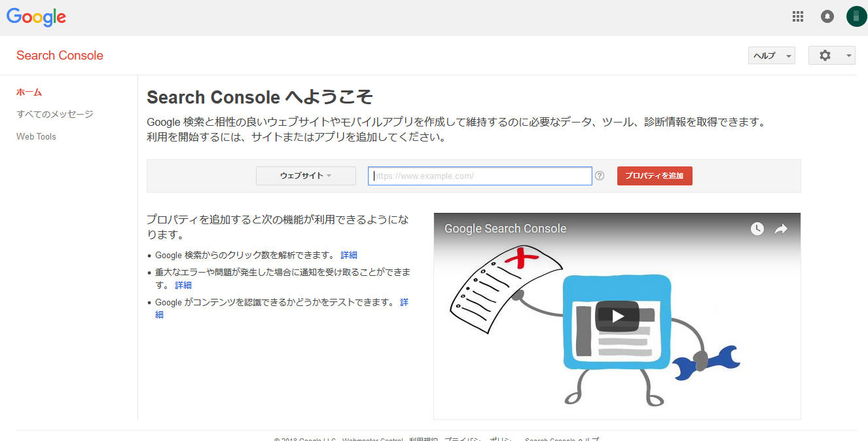Open the ウェブサイト property type dropdown
The height and width of the screenshot is (441, 868).
click(306, 176)
